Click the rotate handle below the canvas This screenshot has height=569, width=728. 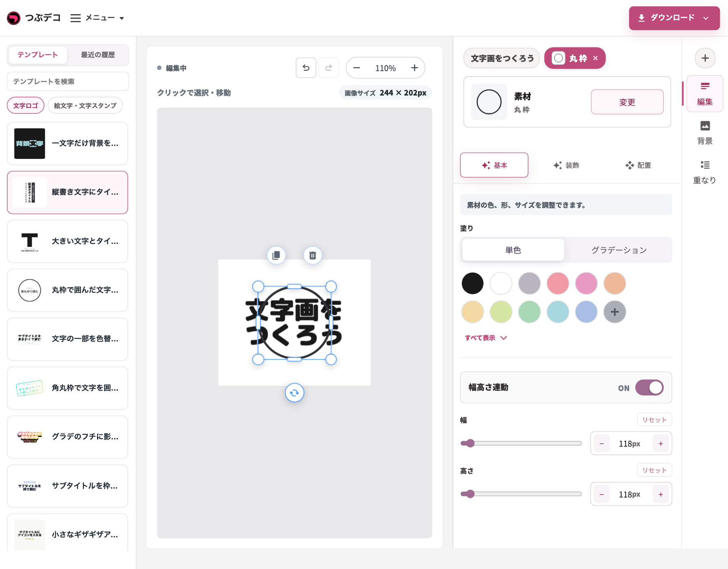click(x=295, y=393)
